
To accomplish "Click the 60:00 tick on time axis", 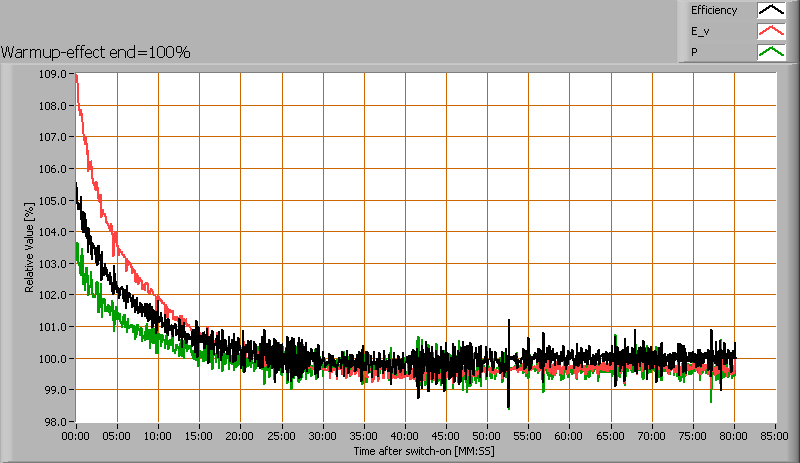I will click(x=569, y=436).
